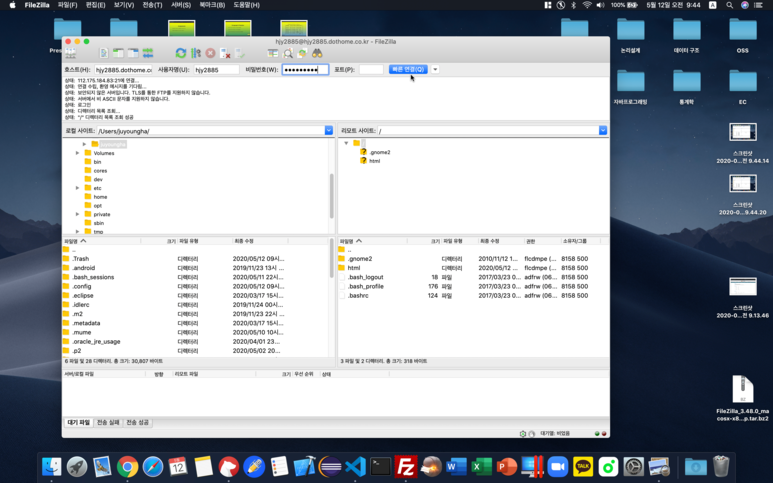Cancel current operation red X icon

211,53
